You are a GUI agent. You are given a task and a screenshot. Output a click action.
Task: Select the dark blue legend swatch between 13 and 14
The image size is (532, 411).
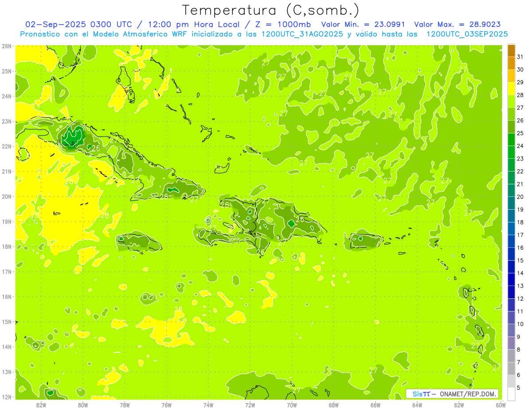511,279
